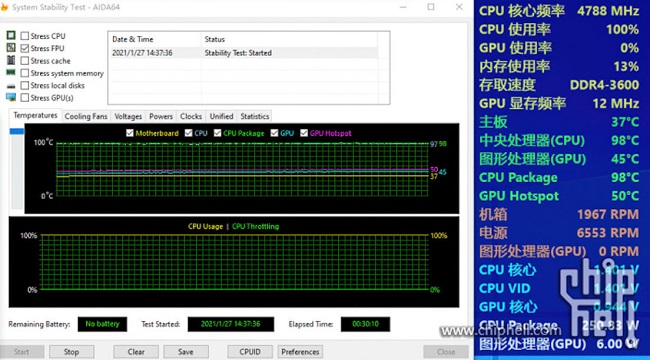Screen dimensions: 650x360
Task: Hide the GPU Hotspot graph line
Action: pyautogui.click(x=304, y=133)
